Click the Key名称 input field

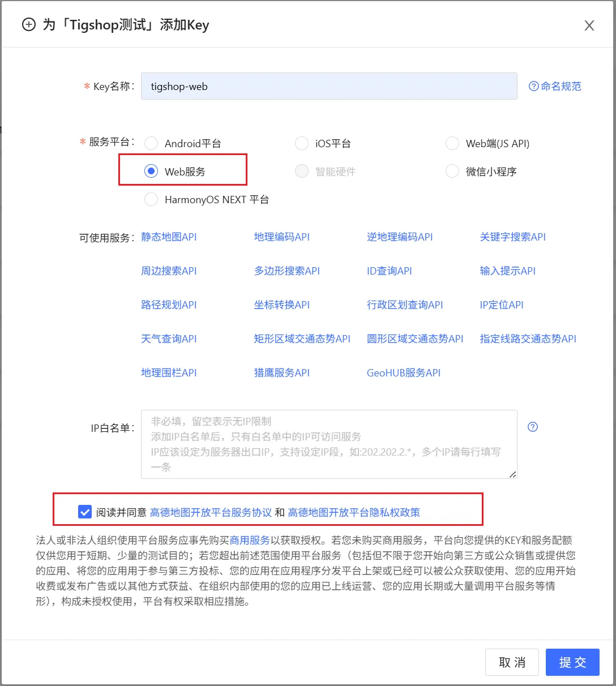pyautogui.click(x=328, y=86)
